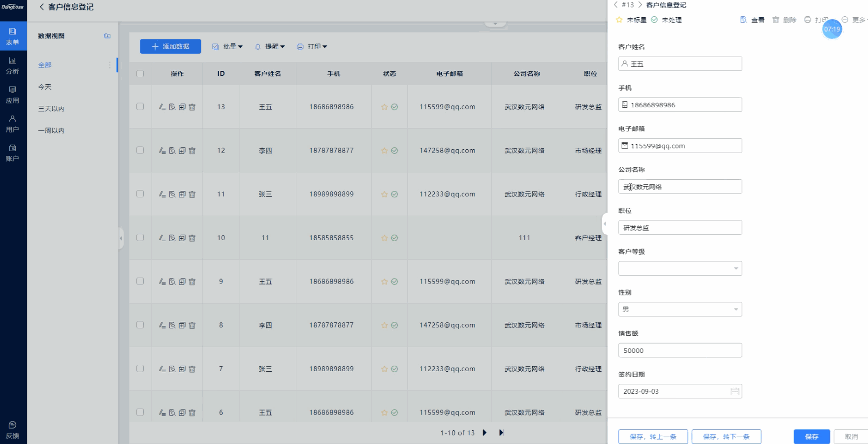Click the 保存, 转下一条 button

coord(726,437)
